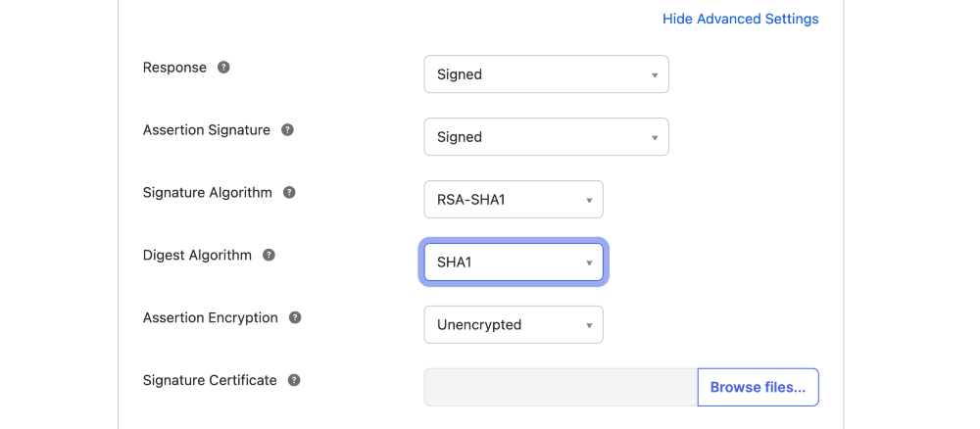Open the Response dropdown set to Signed
Image resolution: width=980 pixels, height=429 pixels.
tap(546, 74)
